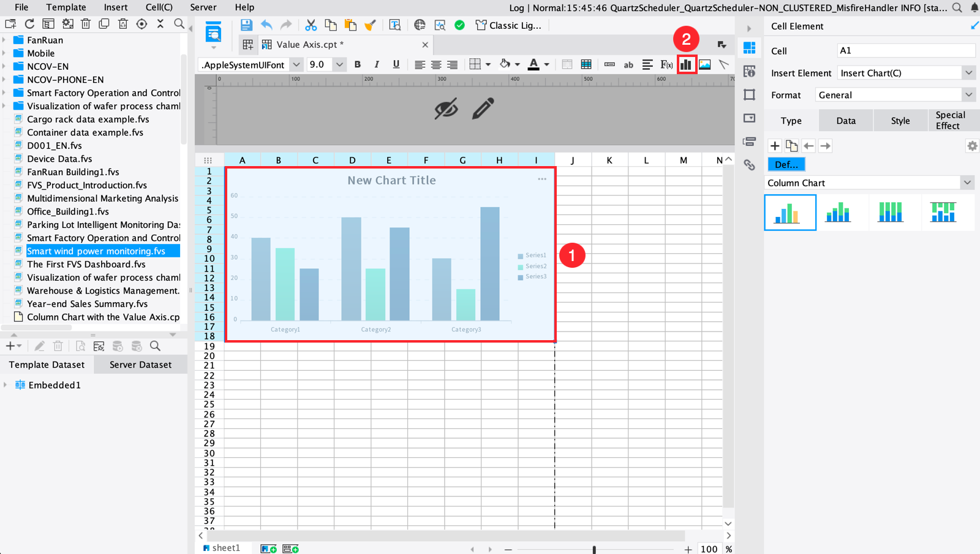Open the web preview globe icon
The width and height of the screenshot is (980, 554).
point(420,25)
